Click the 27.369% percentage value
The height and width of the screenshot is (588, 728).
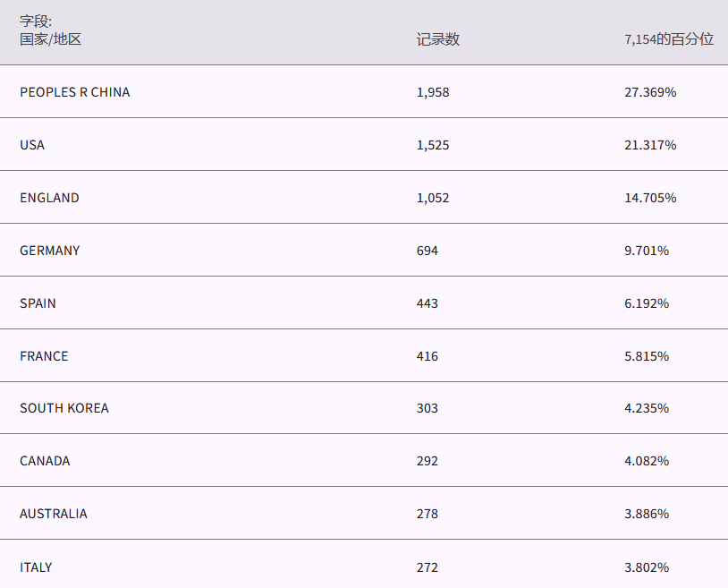point(650,92)
